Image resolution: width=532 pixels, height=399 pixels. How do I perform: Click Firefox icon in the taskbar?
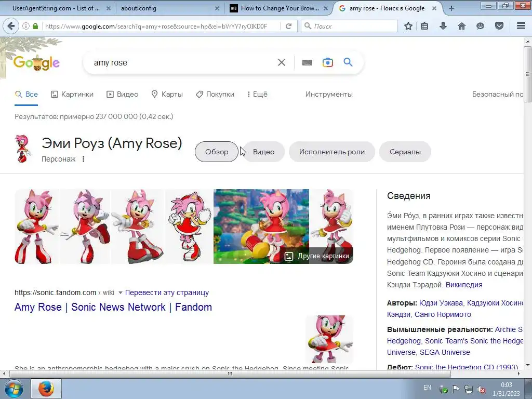[46, 389]
